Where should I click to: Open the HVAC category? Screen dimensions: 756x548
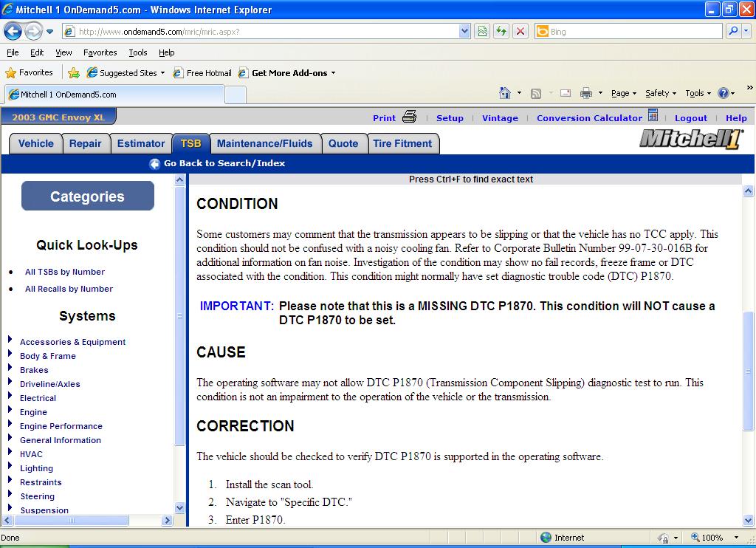click(31, 454)
